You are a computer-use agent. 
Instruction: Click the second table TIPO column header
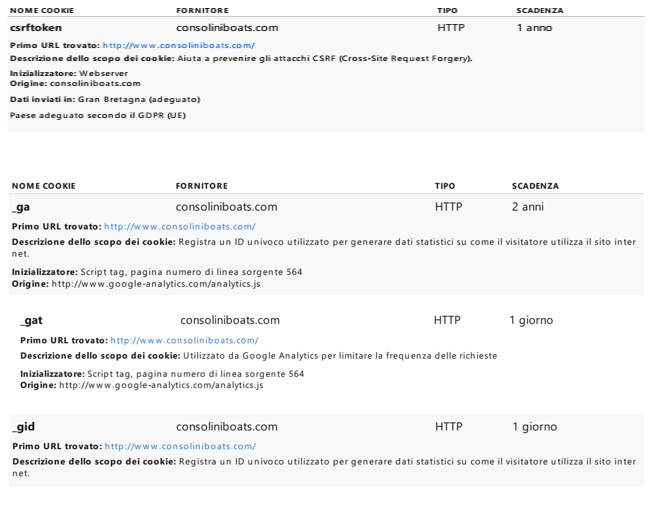[x=445, y=186]
